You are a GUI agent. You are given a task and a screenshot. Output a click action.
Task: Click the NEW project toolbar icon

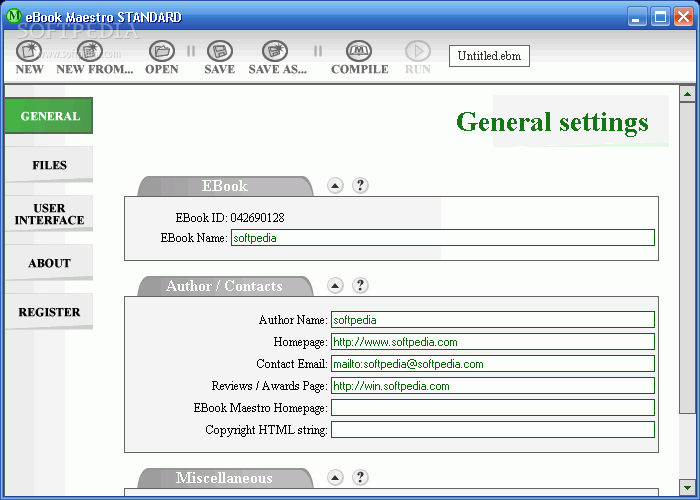coord(29,51)
